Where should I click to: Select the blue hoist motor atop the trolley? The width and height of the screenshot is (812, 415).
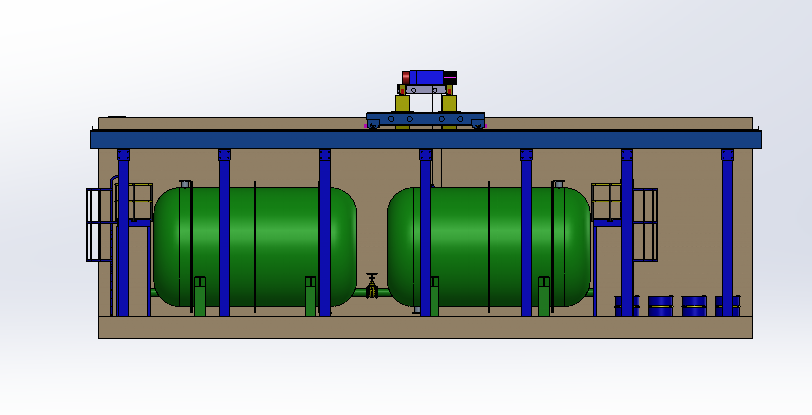pyautogui.click(x=427, y=78)
